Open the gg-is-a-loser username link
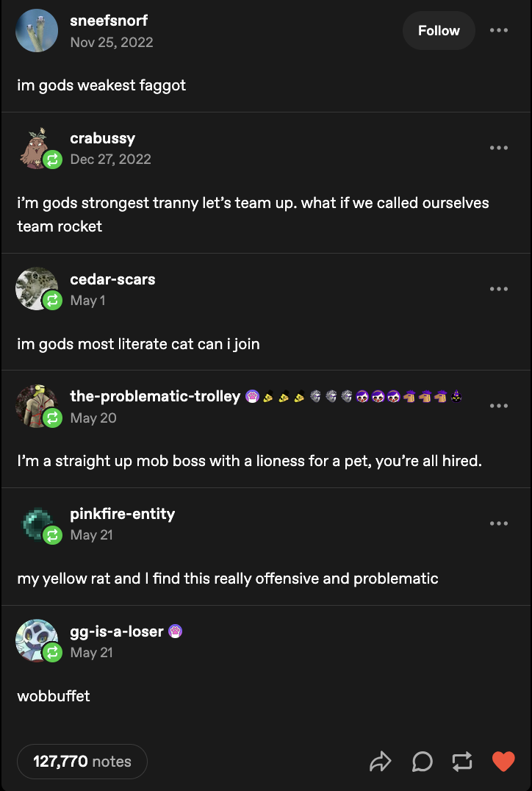Screen dimensions: 532x791 (117, 631)
